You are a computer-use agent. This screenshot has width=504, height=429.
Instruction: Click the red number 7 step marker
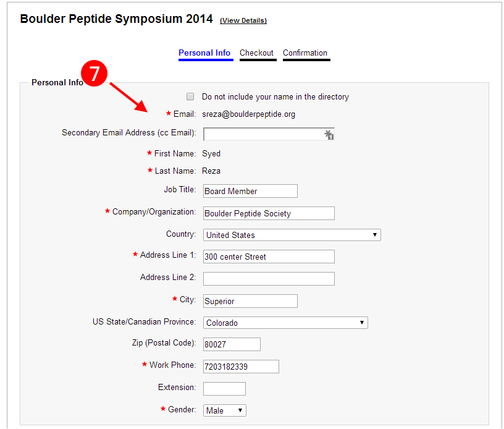[94, 74]
